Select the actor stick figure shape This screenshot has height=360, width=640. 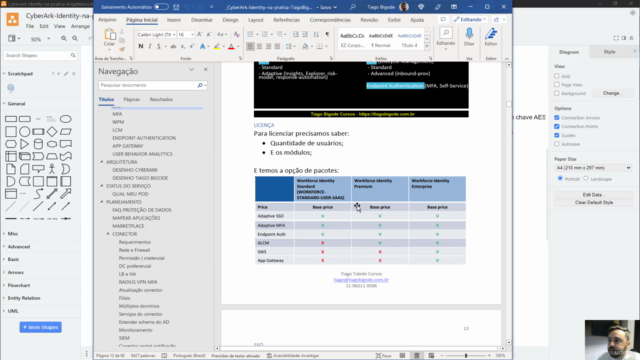click(52, 169)
